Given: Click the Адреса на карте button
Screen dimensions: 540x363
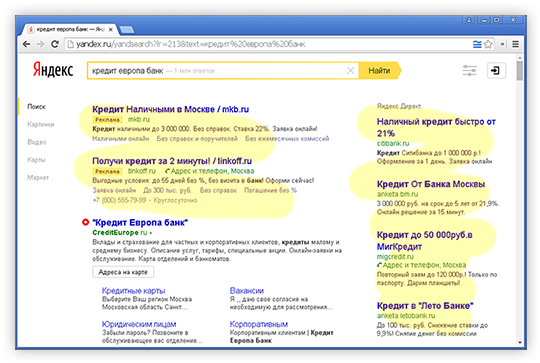Looking at the screenshot, I should 123,272.
